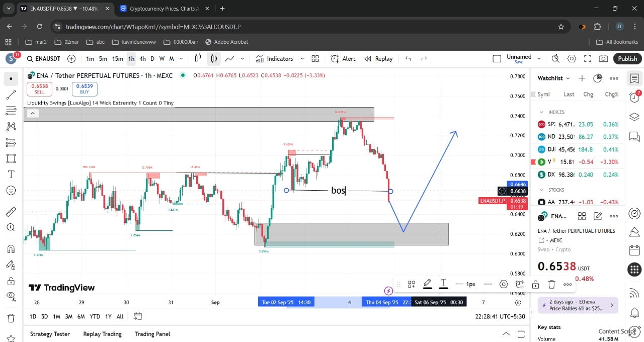Activate the zoom in tool
Viewport: 644px width, 342px height.
click(x=11, y=227)
